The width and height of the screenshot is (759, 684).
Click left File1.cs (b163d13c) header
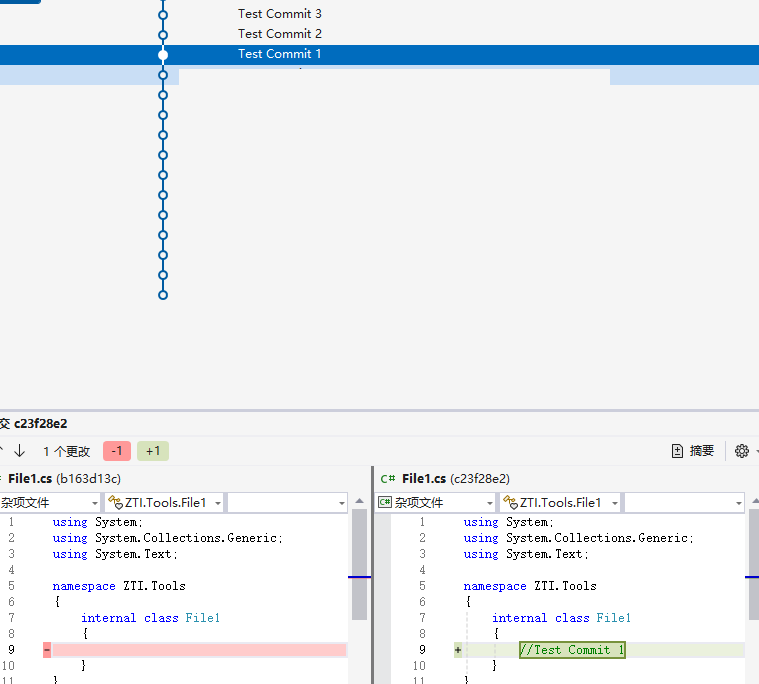[64, 479]
